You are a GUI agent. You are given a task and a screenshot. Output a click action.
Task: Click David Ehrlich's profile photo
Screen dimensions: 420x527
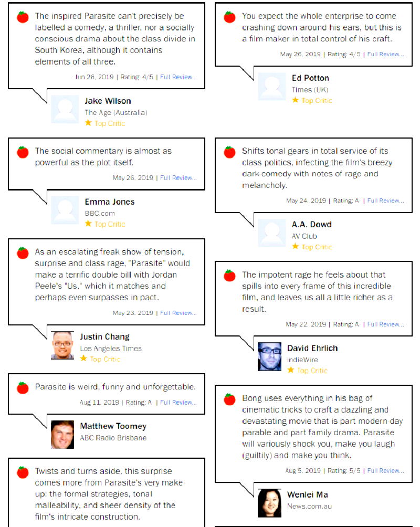pos(269,356)
